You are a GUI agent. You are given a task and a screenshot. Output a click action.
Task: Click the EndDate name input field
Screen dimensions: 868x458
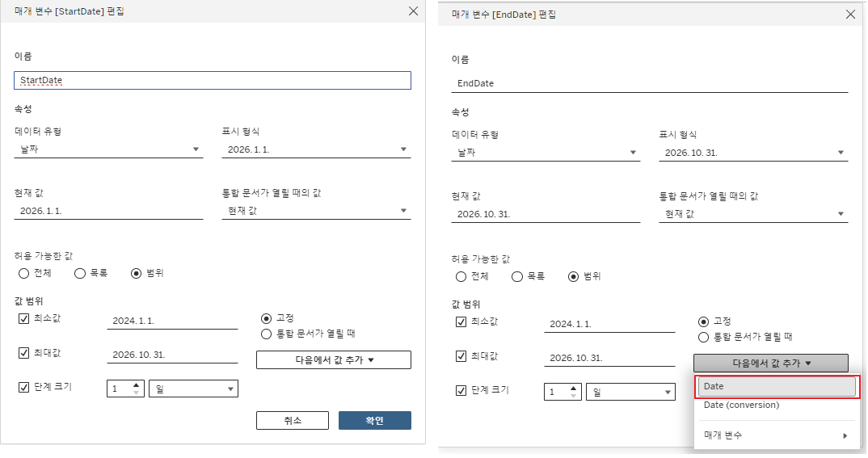point(650,83)
